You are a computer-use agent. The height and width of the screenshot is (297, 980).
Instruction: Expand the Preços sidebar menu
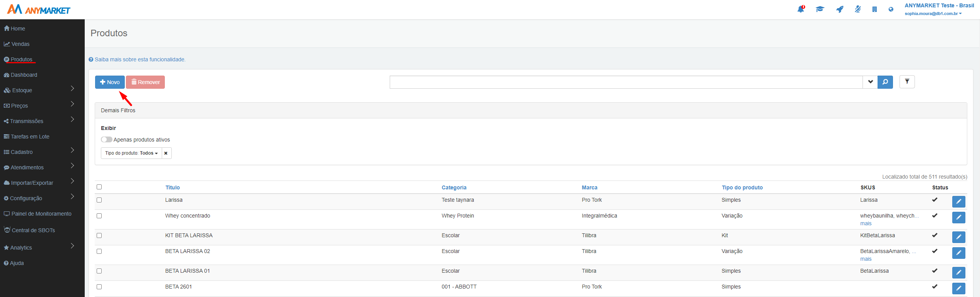pyautogui.click(x=72, y=104)
